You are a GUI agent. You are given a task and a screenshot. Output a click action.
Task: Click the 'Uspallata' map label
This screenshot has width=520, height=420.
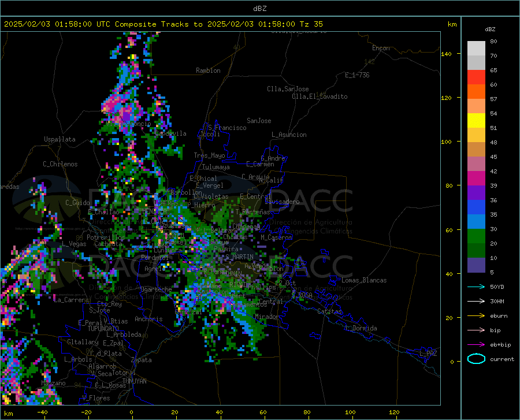[60, 139]
